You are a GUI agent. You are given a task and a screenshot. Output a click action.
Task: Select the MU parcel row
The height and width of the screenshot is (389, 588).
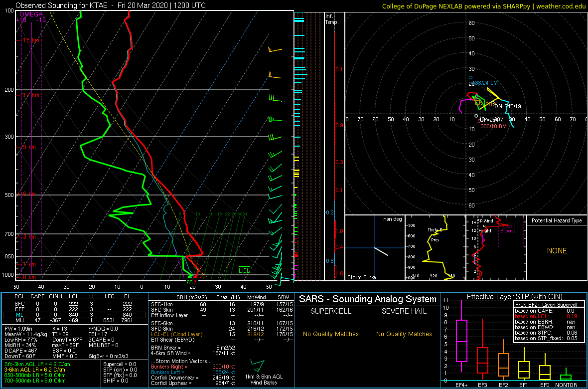(x=75, y=320)
